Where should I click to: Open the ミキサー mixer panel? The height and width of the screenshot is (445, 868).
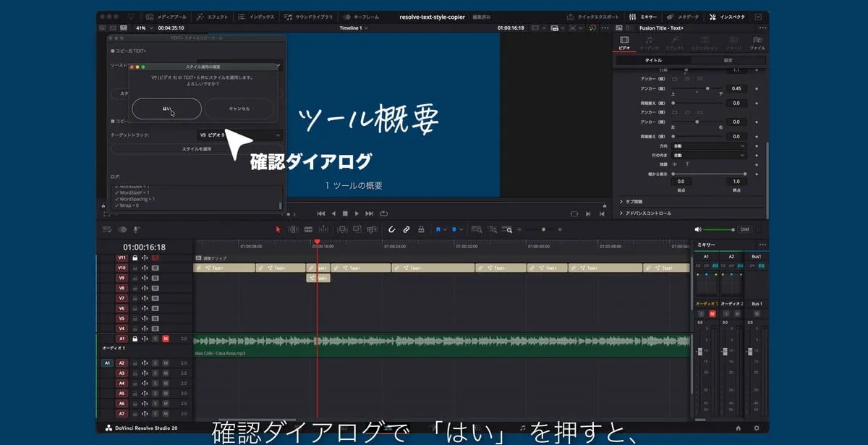click(643, 17)
